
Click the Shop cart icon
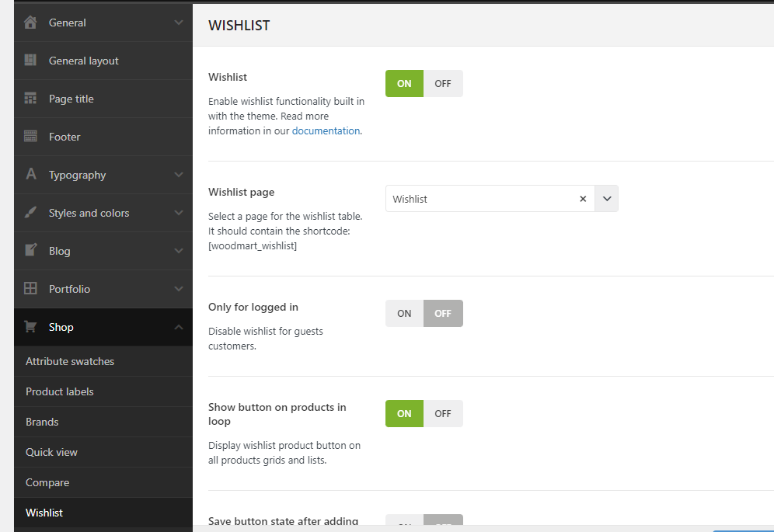pos(31,327)
